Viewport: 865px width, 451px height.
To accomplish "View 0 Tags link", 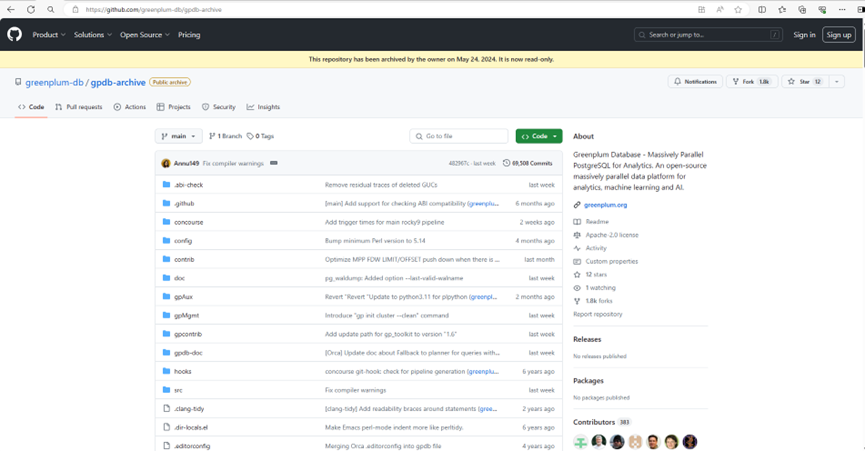I will 260,136.
